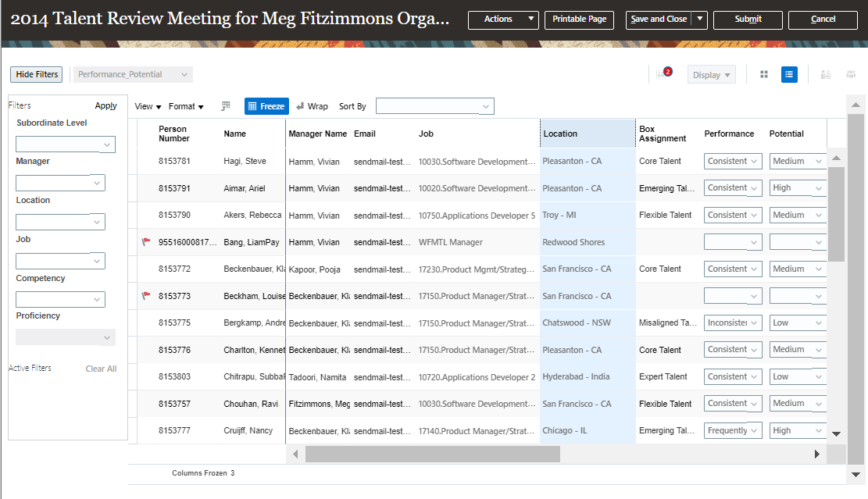The image size is (868, 499).
Task: Switch to box chart grid view icon
Action: click(764, 74)
